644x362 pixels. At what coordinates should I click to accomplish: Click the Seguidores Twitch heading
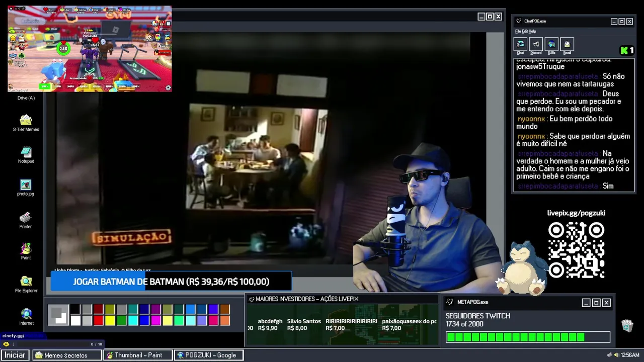(478, 316)
